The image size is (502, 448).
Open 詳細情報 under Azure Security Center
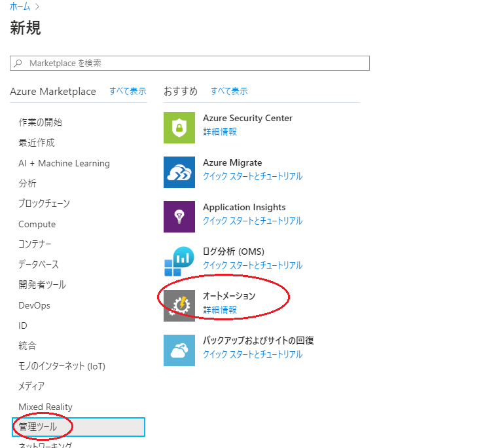coord(220,132)
